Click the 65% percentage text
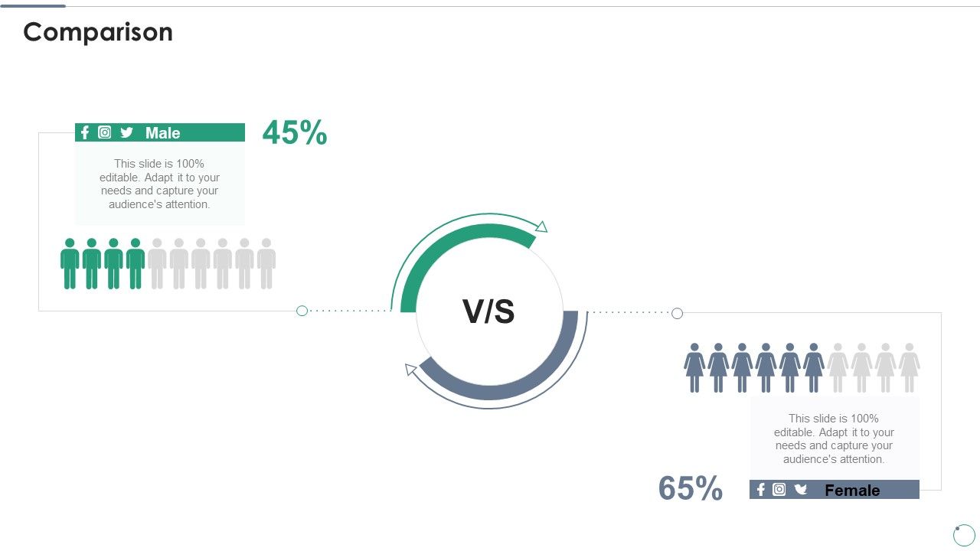The height and width of the screenshot is (551, 980). click(691, 489)
